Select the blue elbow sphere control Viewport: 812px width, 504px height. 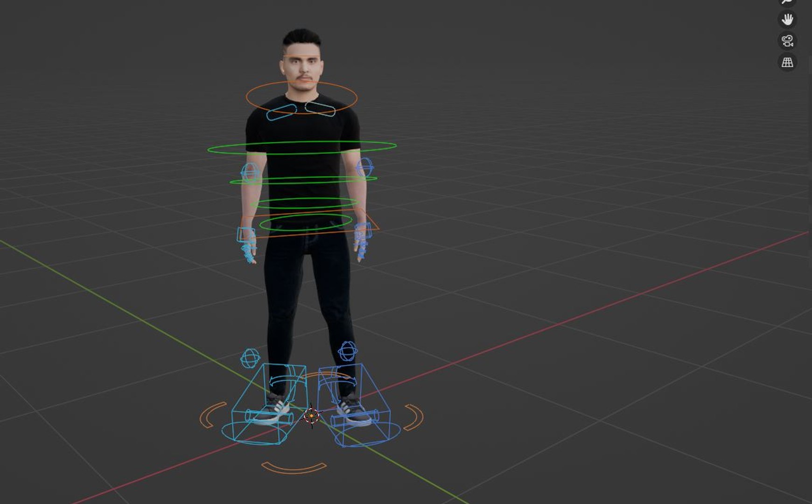point(364,168)
